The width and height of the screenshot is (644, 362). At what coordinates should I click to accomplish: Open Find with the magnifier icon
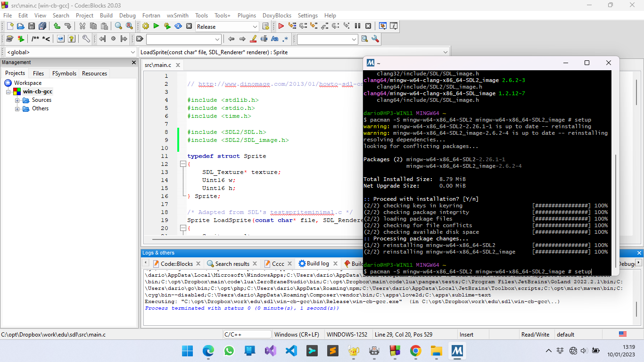(x=118, y=26)
